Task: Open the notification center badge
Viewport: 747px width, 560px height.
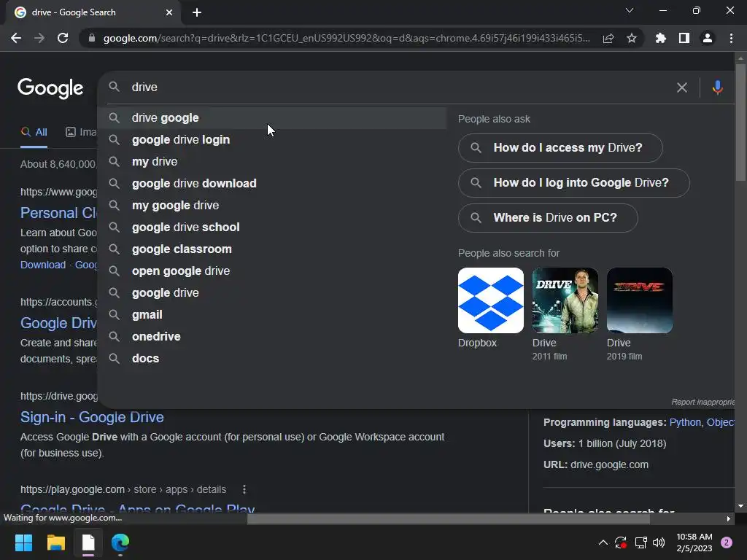Action: coord(727,542)
